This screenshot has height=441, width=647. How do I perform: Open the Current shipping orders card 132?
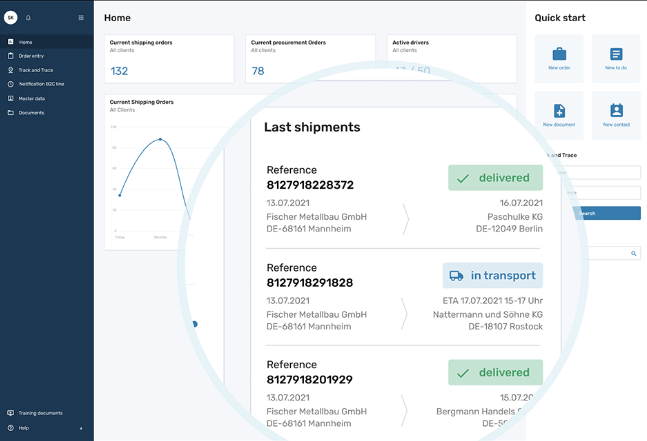pos(169,59)
